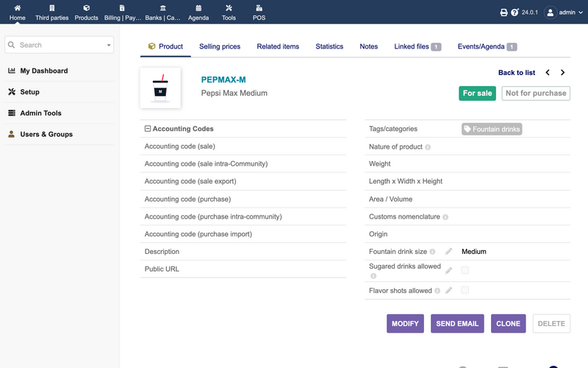Edit the Sugared drinks allowed field
588x368 pixels.
tap(448, 271)
